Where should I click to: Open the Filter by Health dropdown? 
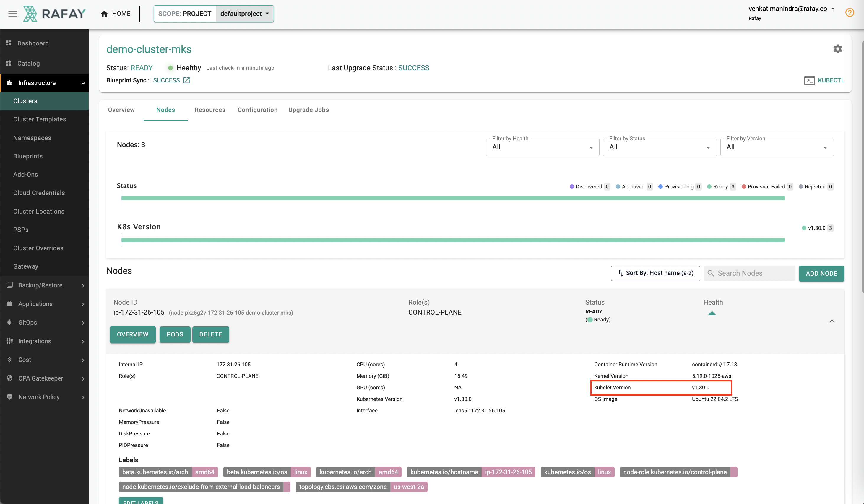(543, 147)
